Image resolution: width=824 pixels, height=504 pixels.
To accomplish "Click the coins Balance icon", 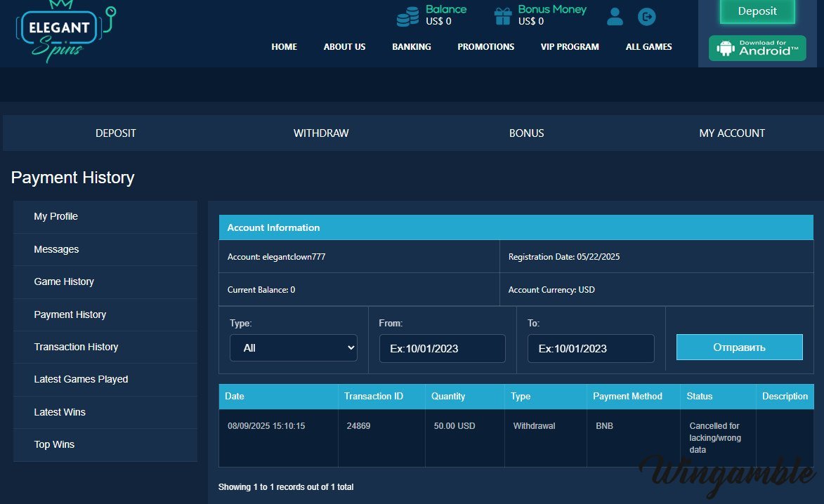I will (407, 15).
